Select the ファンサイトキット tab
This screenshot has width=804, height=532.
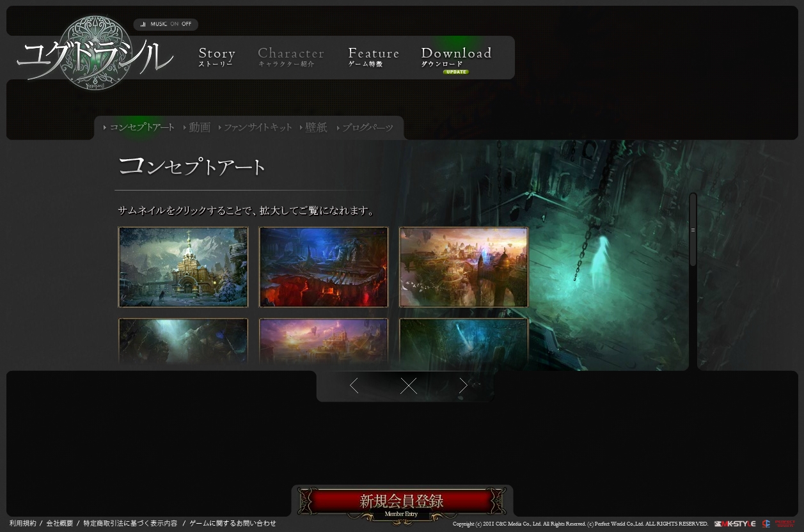pos(255,127)
